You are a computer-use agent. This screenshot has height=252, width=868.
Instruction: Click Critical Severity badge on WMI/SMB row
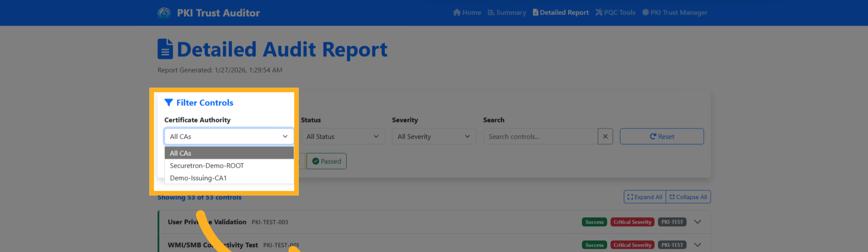point(632,245)
